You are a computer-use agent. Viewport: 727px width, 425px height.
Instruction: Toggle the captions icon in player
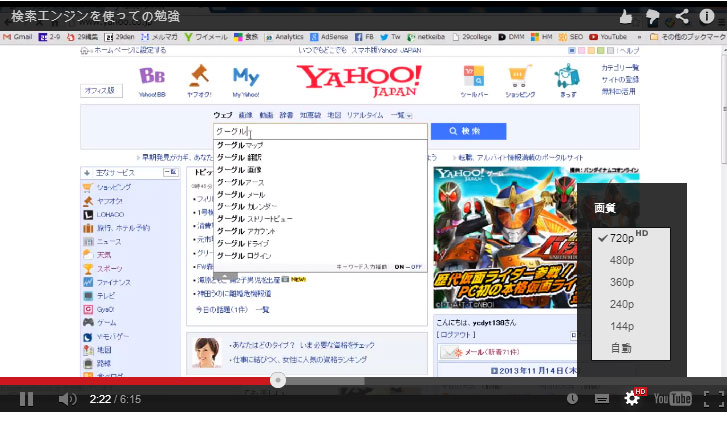(x=602, y=399)
